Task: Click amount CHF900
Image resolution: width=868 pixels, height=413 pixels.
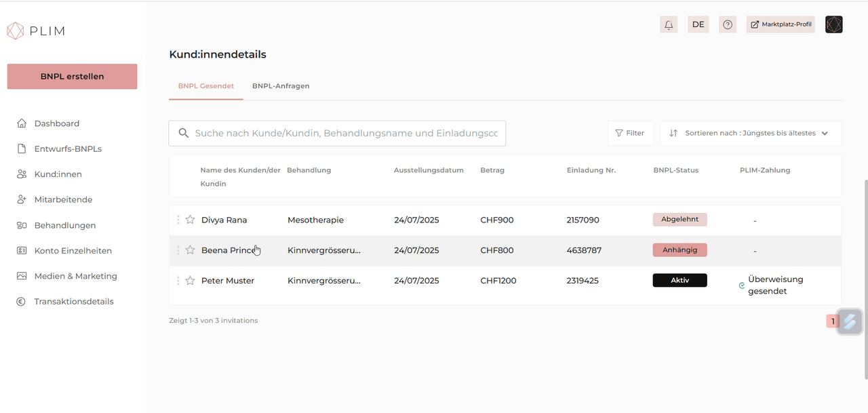Action: pyautogui.click(x=497, y=220)
